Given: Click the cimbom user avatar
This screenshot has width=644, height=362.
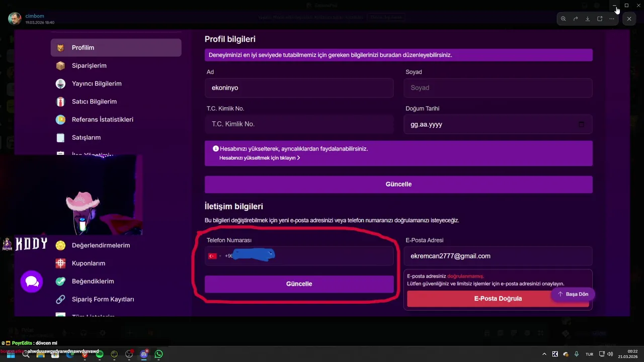Looking at the screenshot, I should click(15, 19).
